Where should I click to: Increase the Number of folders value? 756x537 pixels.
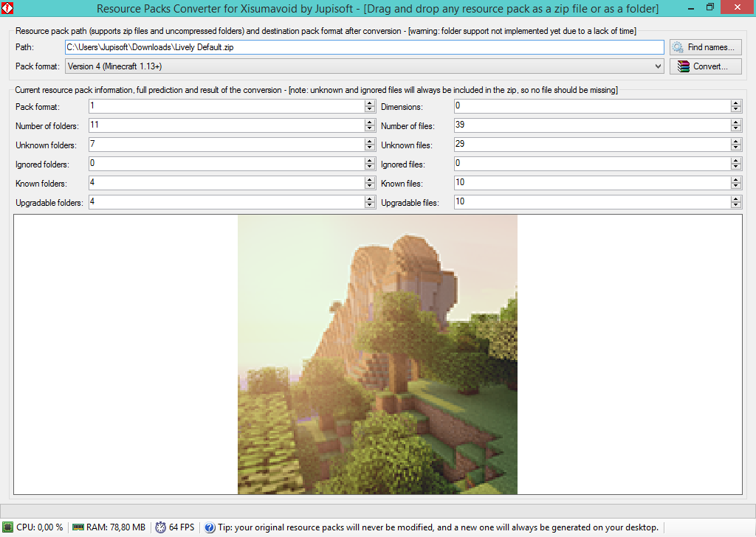pos(370,122)
